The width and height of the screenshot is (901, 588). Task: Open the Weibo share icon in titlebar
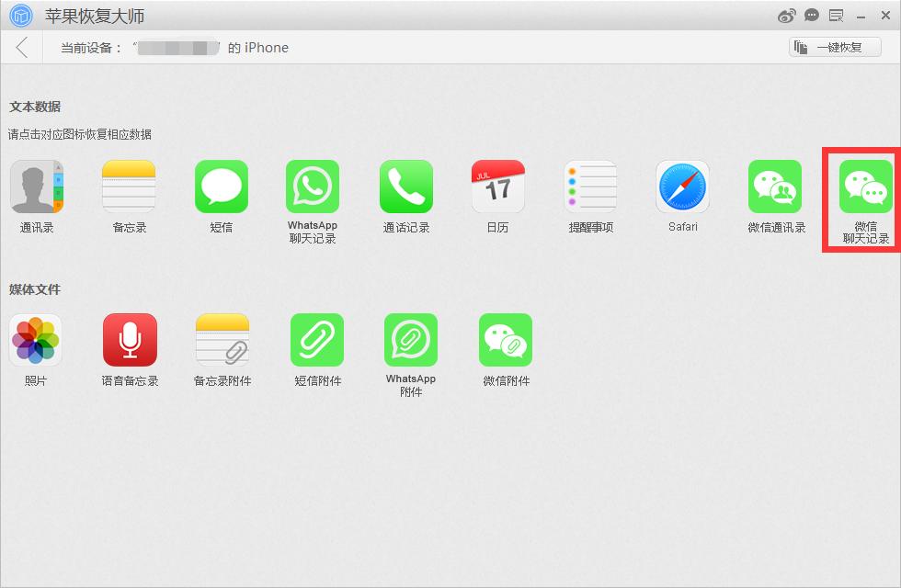[x=786, y=16]
